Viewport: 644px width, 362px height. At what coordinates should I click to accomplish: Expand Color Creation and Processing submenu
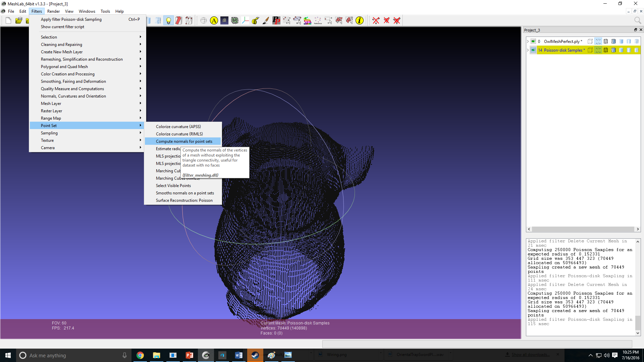[x=88, y=74]
